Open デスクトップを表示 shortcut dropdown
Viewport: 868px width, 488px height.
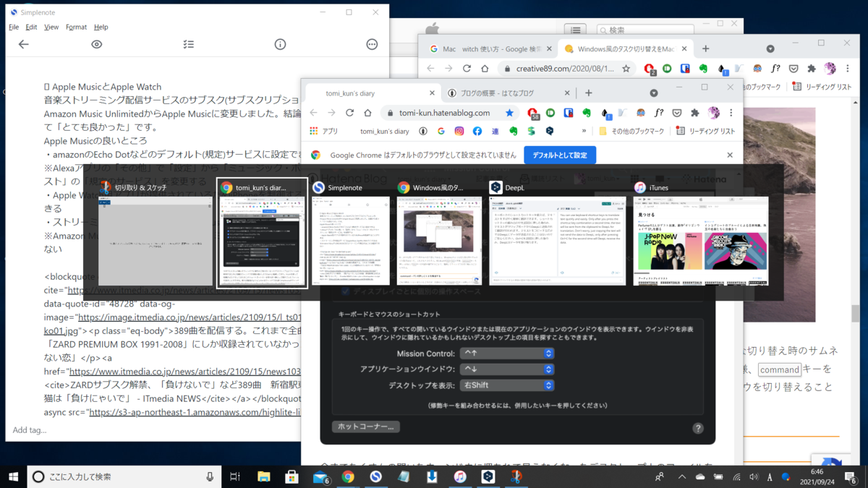[507, 385]
